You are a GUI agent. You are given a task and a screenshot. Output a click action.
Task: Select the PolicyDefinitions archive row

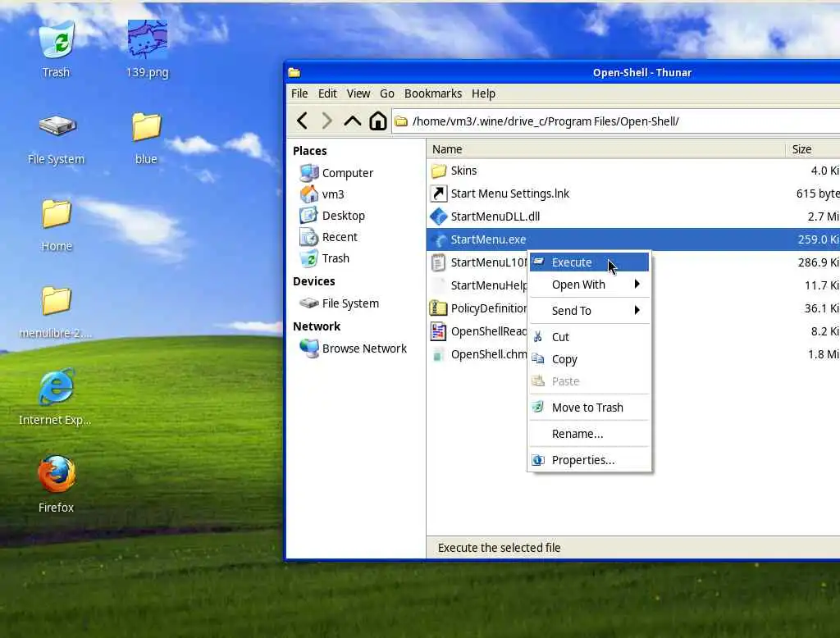(478, 308)
